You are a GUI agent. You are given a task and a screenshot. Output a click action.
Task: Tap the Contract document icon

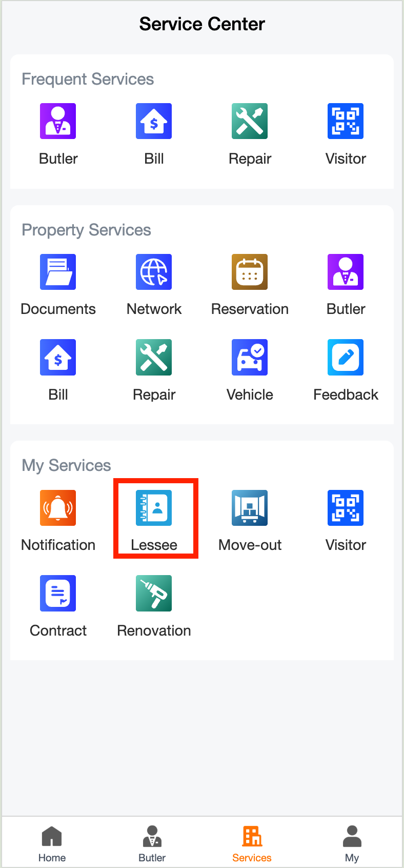(58, 594)
